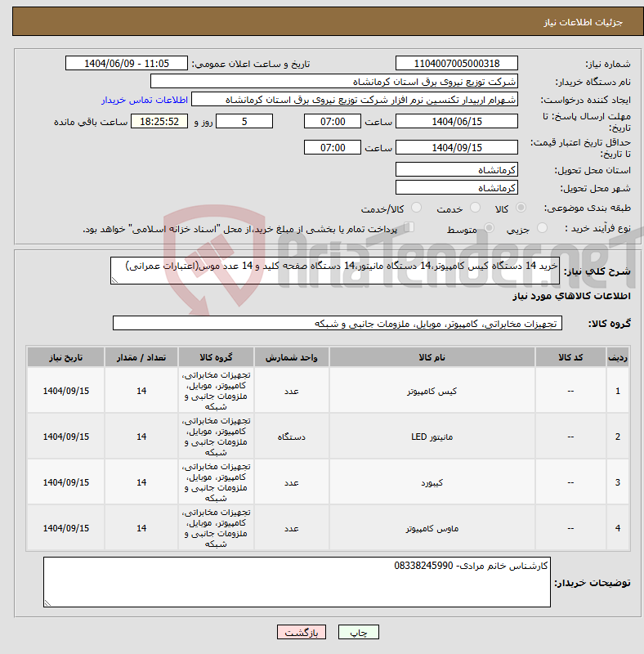Image resolution: width=644 pixels, height=654 pixels.
Task: Click the buyer organization name field
Action: point(333,81)
